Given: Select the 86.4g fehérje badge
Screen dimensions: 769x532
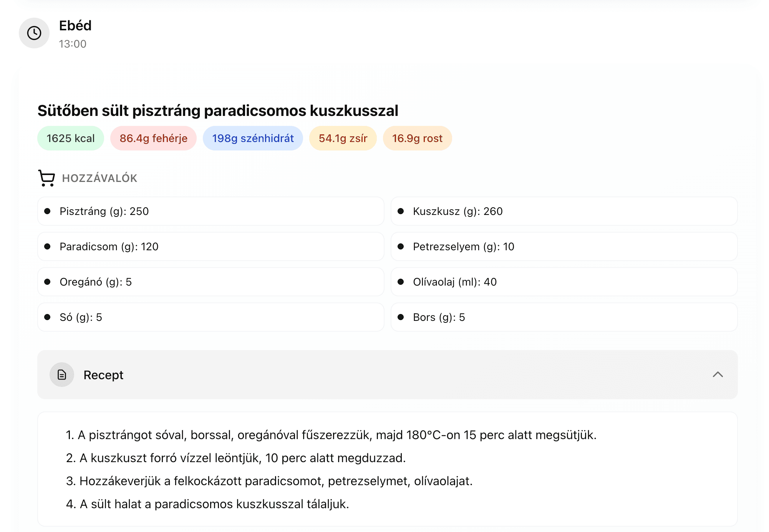Looking at the screenshot, I should pos(153,138).
